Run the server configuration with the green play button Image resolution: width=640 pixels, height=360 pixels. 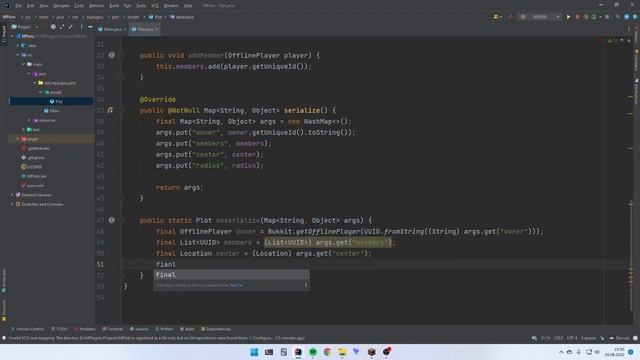[x=568, y=17]
